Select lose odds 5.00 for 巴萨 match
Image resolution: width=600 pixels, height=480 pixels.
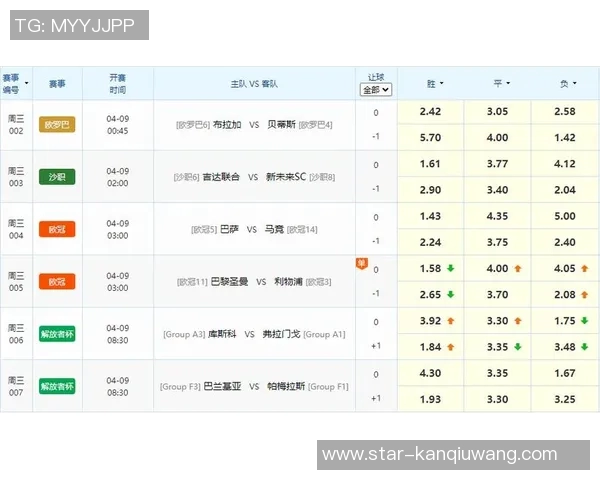pos(565,216)
